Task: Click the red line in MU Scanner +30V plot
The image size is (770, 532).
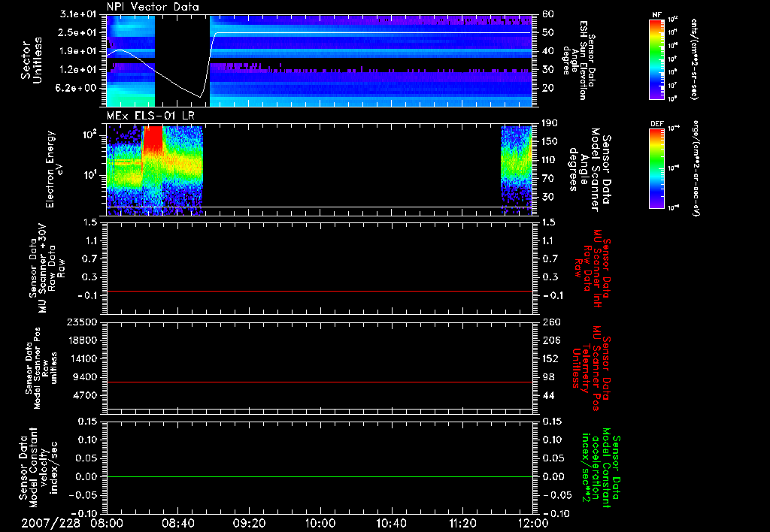Action: tap(320, 291)
